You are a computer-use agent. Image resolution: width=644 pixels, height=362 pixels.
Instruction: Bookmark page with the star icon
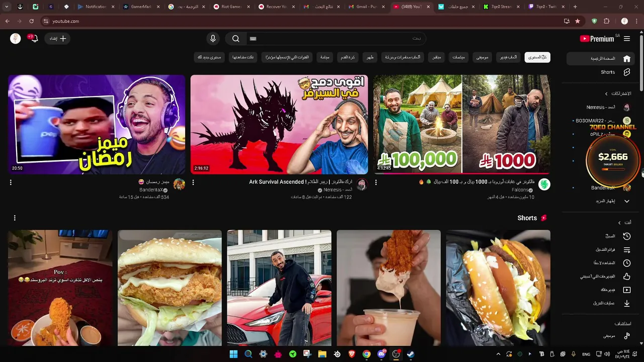tap(578, 21)
